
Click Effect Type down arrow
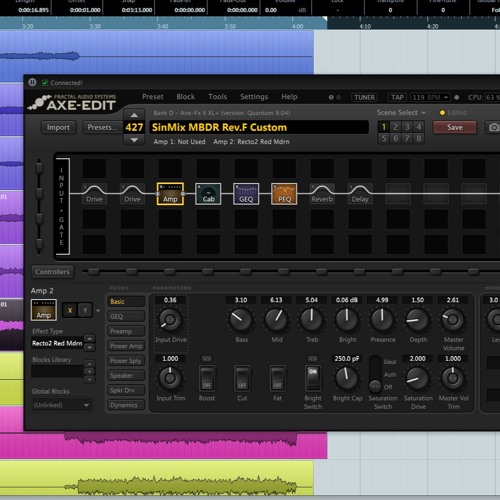tap(89, 347)
